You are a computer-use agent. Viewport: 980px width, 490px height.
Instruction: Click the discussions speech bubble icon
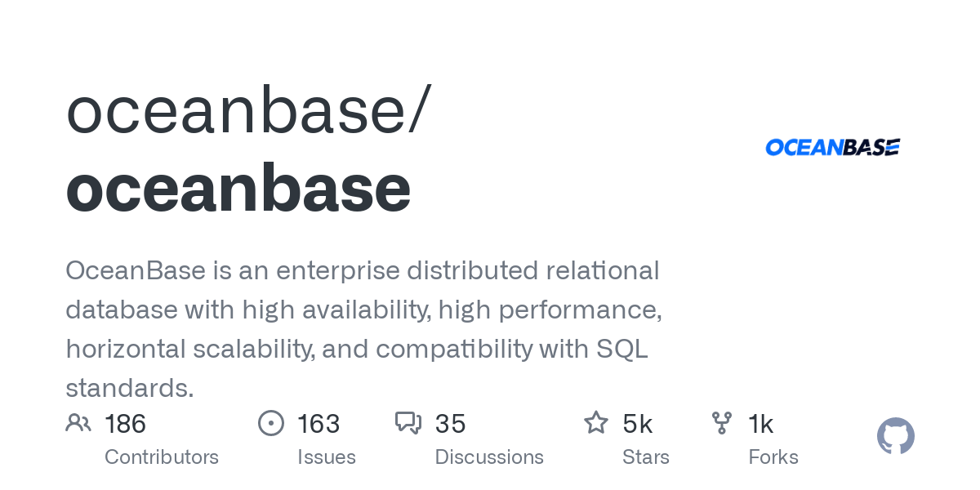408,423
